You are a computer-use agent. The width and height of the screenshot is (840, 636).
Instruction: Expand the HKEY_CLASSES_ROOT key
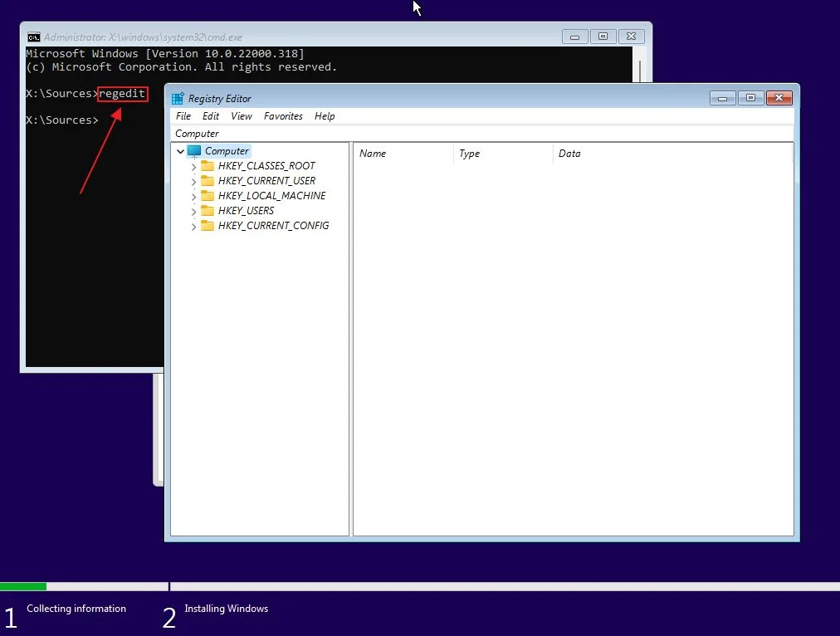point(193,167)
